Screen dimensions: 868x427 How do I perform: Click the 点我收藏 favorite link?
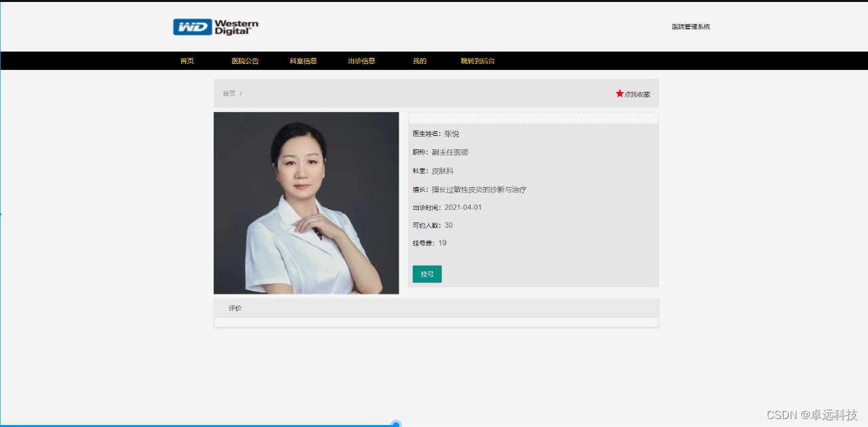coord(636,94)
